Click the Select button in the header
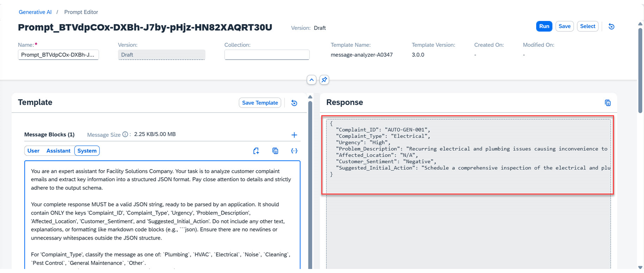The height and width of the screenshot is (273, 644). (588, 26)
